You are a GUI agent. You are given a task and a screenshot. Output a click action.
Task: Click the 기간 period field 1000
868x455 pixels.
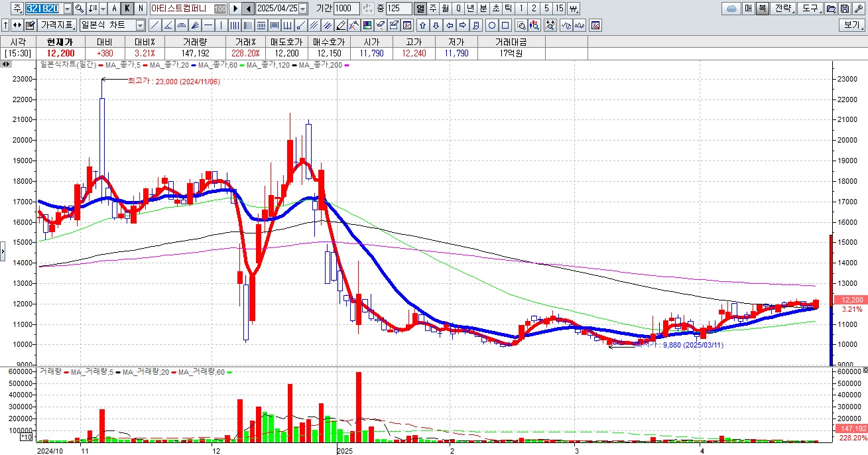[x=346, y=9]
